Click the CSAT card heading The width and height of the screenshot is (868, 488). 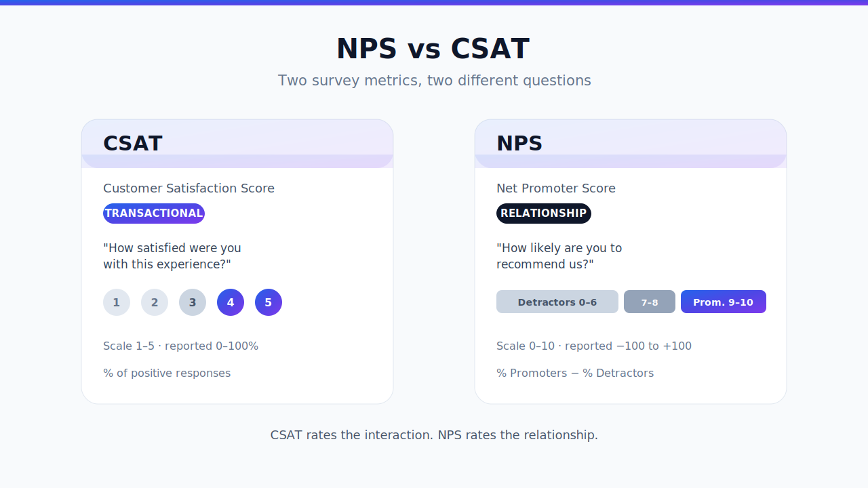pos(133,144)
